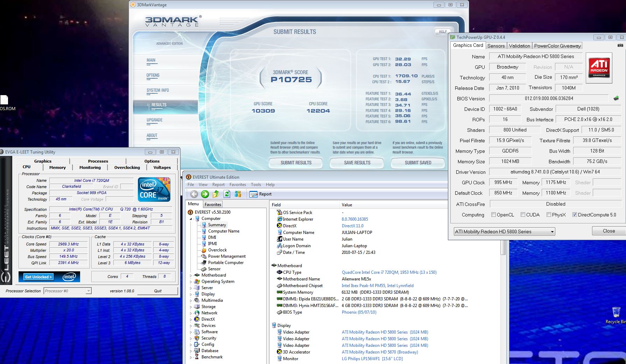Switch to Favorites tab in EVEREST panel
Screen dimensions: 626x364
[213, 205]
